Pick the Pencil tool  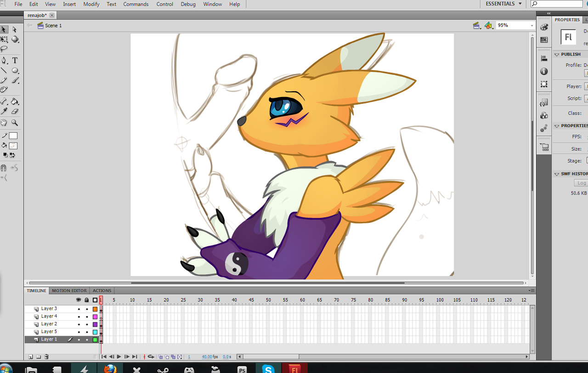(4, 80)
